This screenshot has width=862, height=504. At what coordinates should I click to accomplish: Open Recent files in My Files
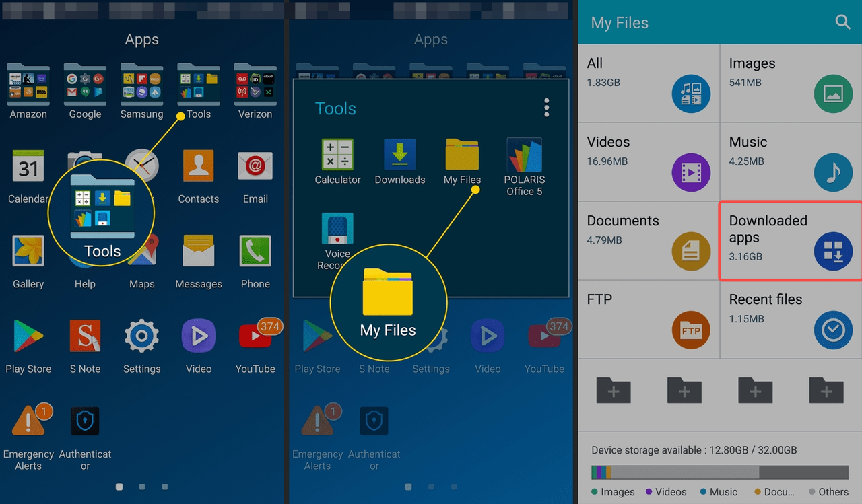[x=791, y=319]
